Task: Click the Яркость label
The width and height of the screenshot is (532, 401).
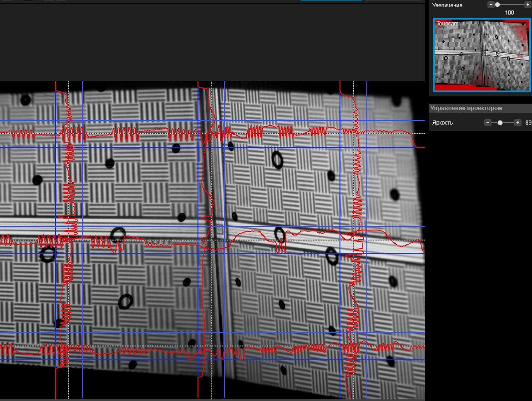Action: click(x=442, y=123)
